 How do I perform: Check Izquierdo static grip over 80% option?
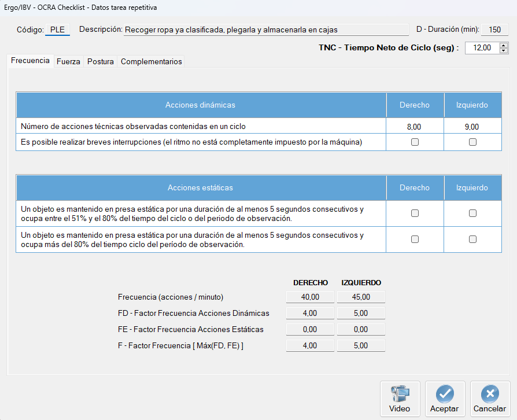pos(472,239)
